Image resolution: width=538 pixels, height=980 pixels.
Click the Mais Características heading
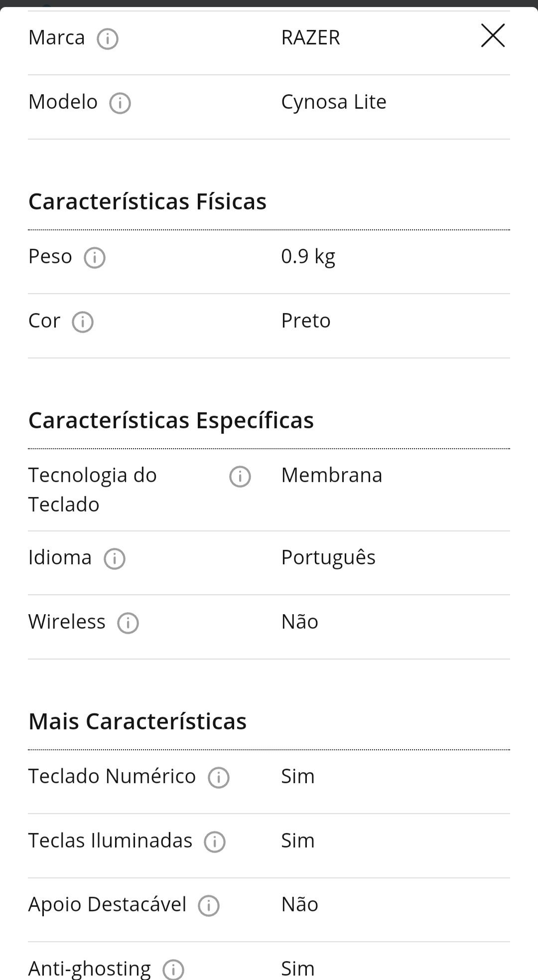[137, 721]
